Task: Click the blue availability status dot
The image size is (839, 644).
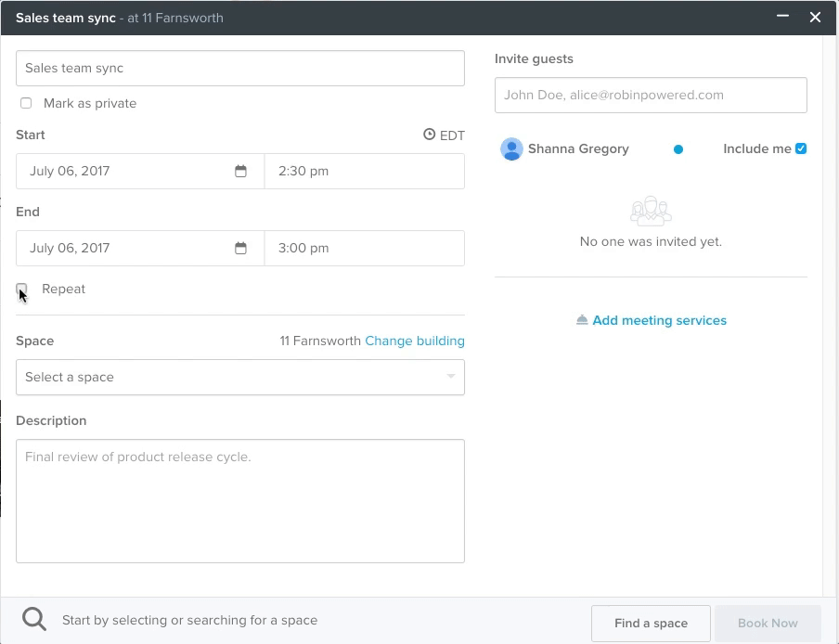Action: (678, 149)
